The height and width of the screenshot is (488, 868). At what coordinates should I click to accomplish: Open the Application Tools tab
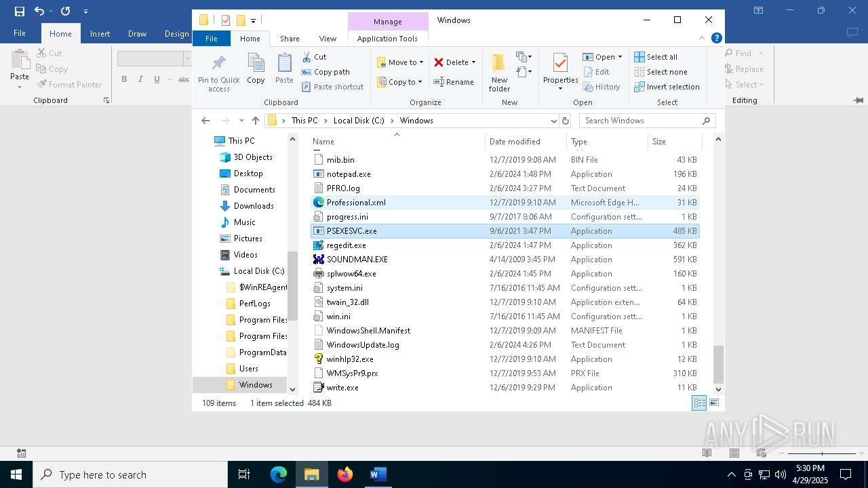(387, 39)
